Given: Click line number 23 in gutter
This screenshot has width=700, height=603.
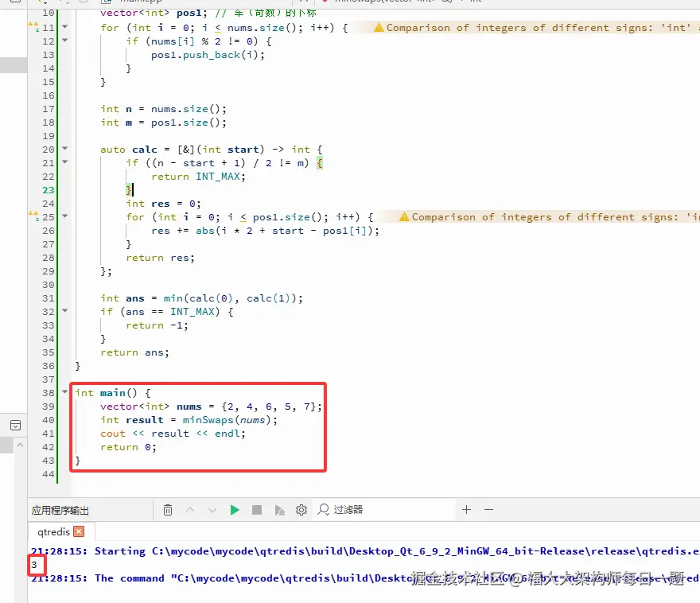Looking at the screenshot, I should (49, 190).
